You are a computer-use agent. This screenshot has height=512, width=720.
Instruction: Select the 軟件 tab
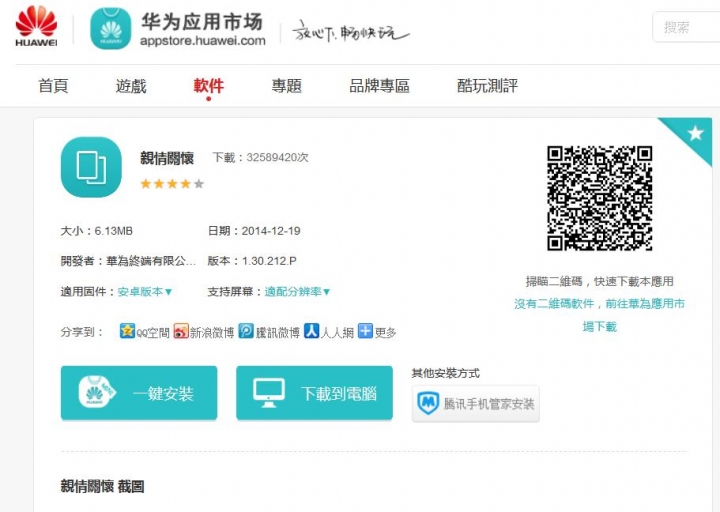click(x=208, y=86)
